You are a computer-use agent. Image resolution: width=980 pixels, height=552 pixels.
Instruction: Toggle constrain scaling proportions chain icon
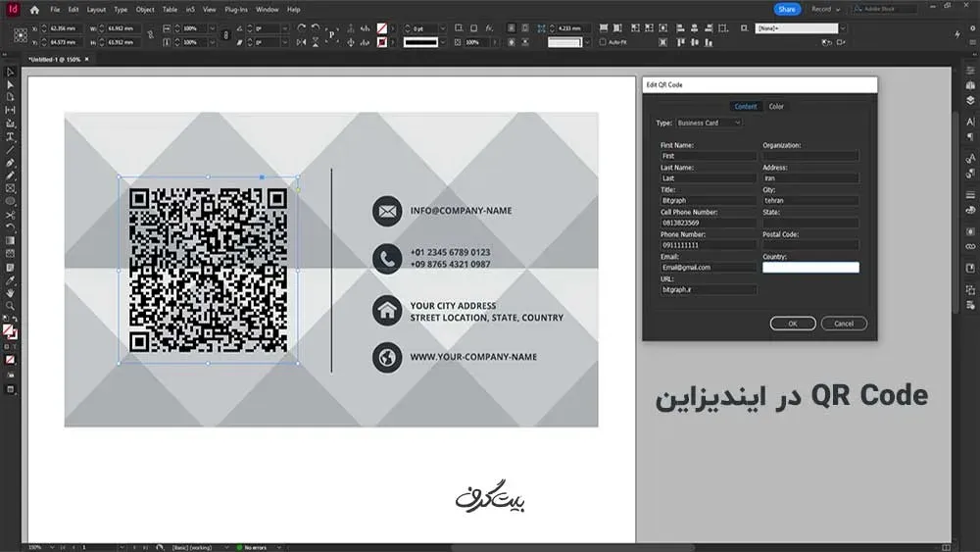click(x=225, y=35)
